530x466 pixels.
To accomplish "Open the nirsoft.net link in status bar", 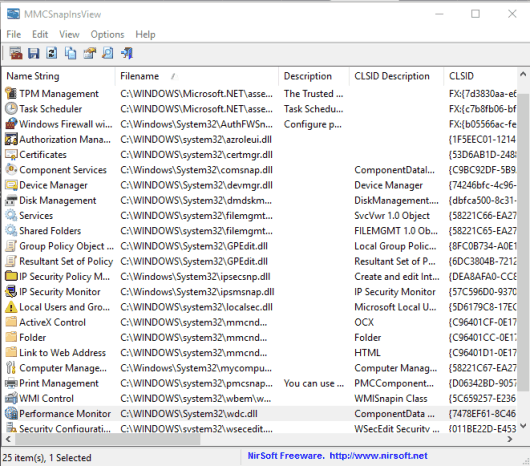I will [379, 456].
